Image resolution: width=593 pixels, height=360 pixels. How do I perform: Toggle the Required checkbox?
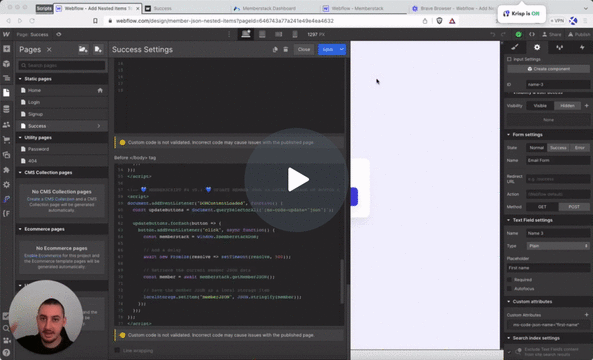(509, 279)
